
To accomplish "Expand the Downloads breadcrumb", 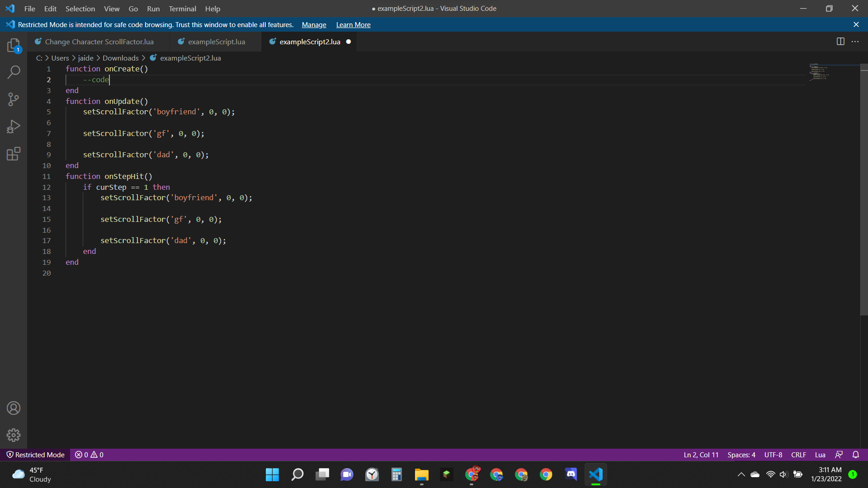I will click(120, 58).
